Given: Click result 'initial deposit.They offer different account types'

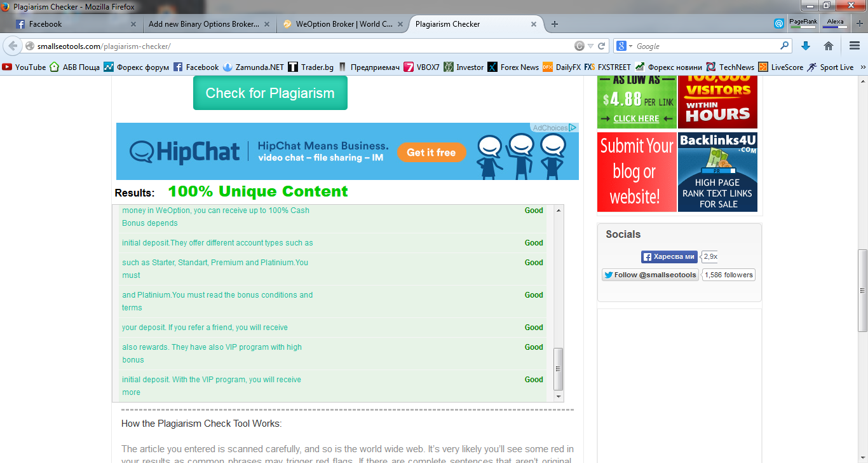Looking at the screenshot, I should (217, 243).
